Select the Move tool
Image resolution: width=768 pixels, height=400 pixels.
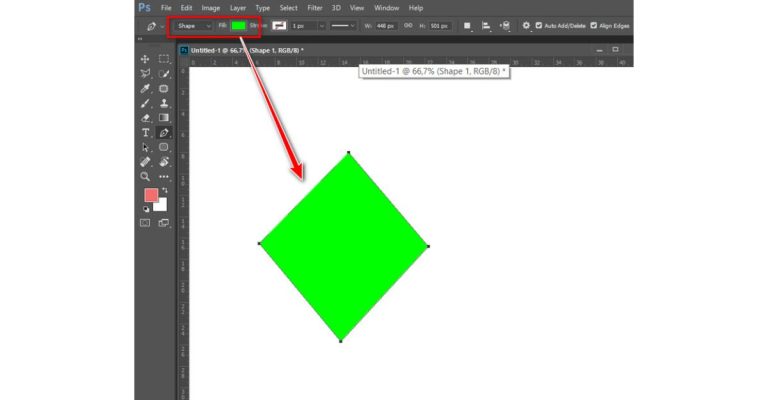[x=145, y=59]
